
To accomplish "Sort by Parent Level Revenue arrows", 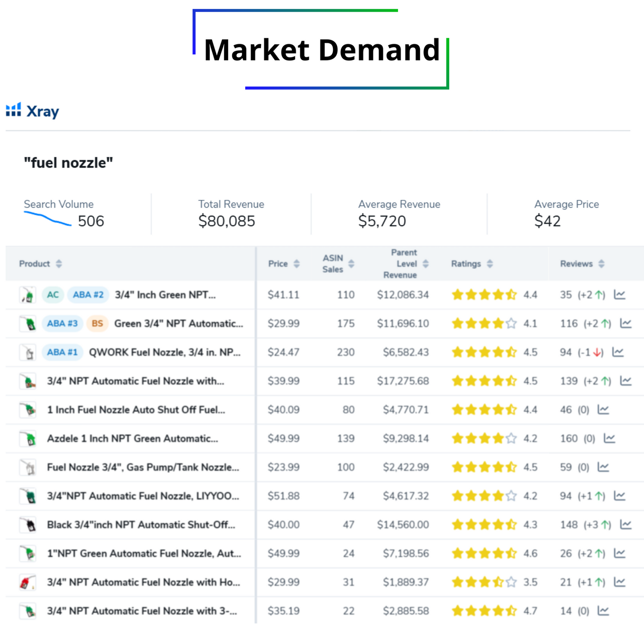I will click(x=426, y=264).
